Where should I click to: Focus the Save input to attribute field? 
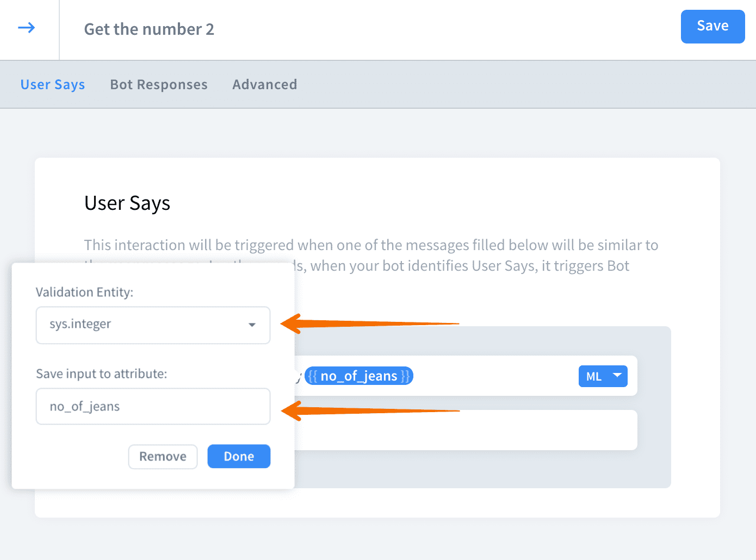153,406
